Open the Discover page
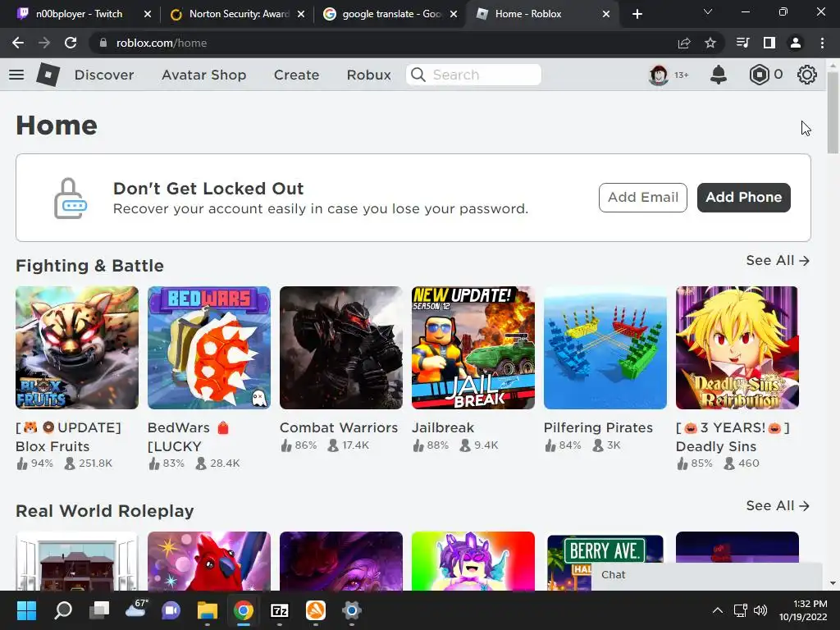This screenshot has width=840, height=630. (x=104, y=75)
